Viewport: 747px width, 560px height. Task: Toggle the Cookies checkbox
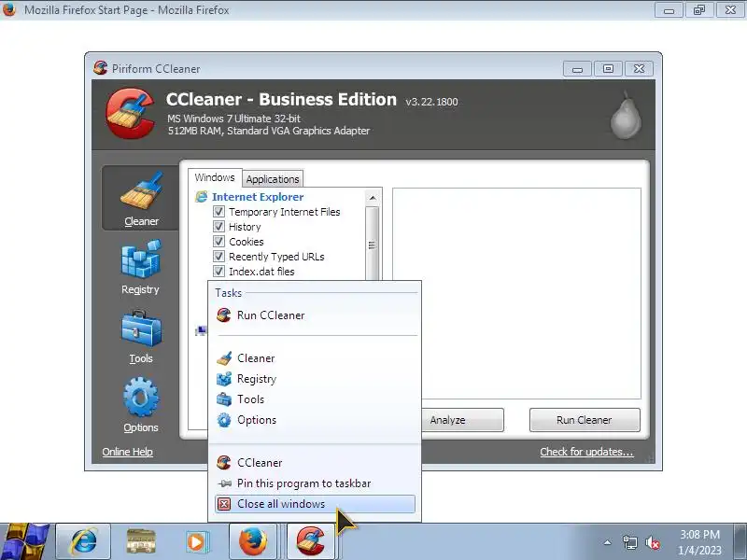tap(218, 242)
